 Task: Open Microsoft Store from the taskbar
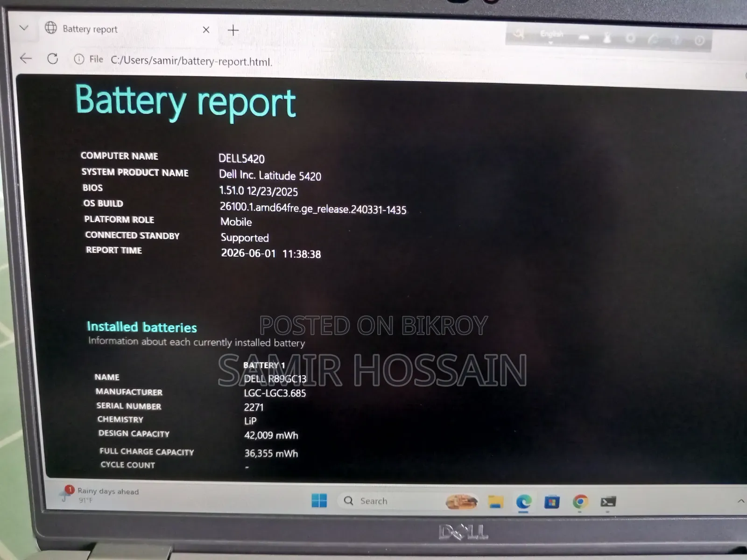tap(551, 502)
